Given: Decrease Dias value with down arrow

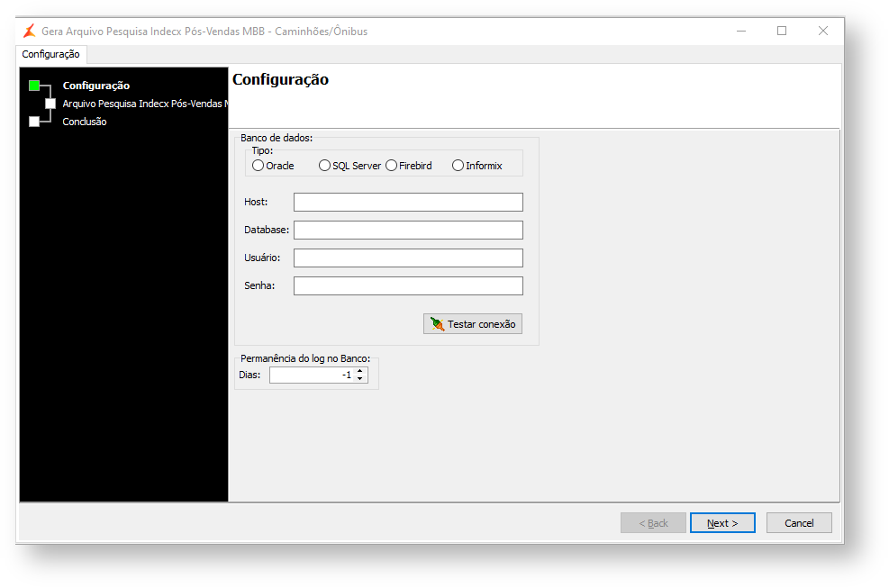Looking at the screenshot, I should (360, 378).
